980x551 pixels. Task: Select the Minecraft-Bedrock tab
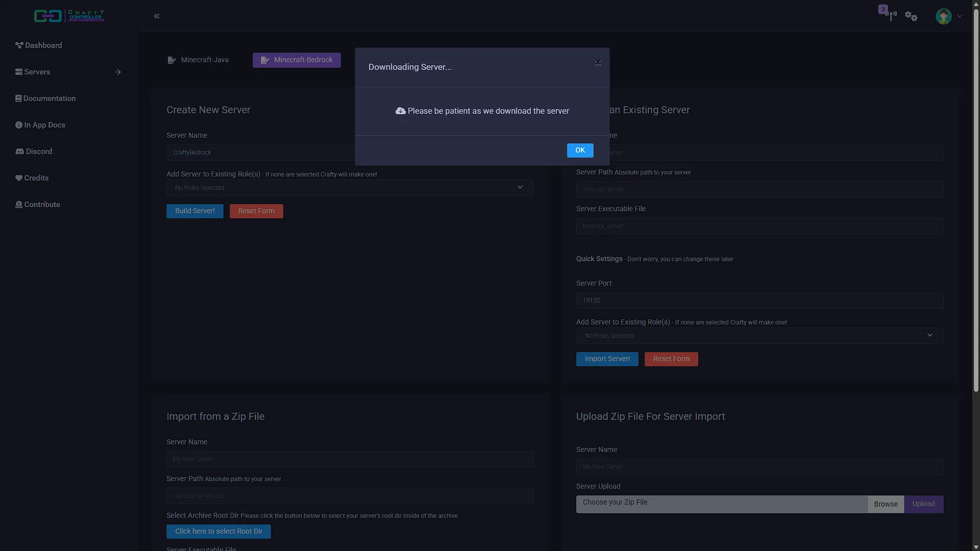(297, 60)
